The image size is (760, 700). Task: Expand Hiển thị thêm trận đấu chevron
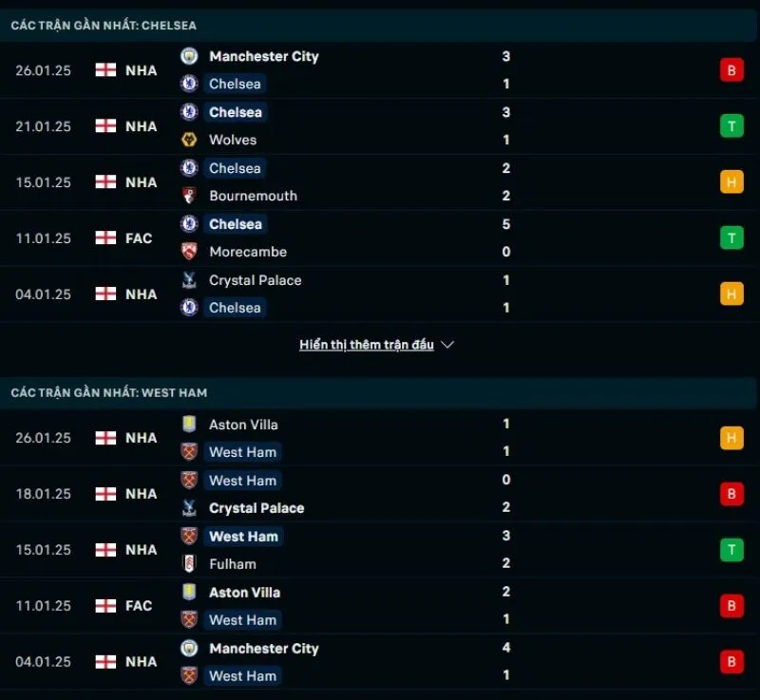coord(446,345)
